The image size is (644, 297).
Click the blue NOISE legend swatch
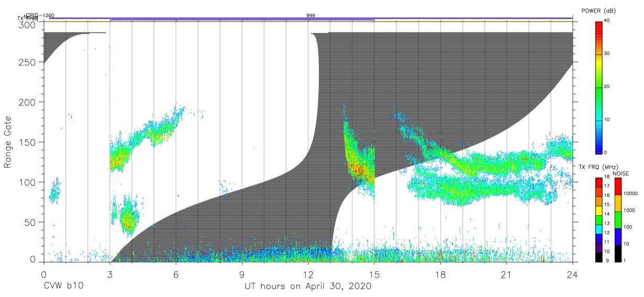pos(618,236)
